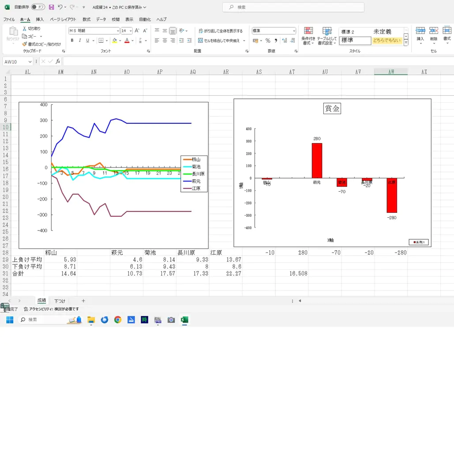Click the Comma Style icon
This screenshot has width=454, height=476.
(x=276, y=41)
